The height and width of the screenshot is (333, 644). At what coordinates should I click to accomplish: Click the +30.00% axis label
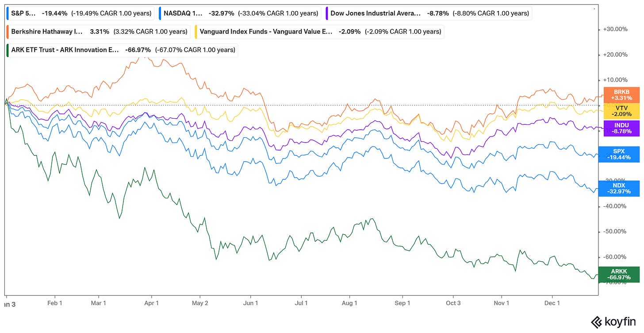click(x=615, y=29)
